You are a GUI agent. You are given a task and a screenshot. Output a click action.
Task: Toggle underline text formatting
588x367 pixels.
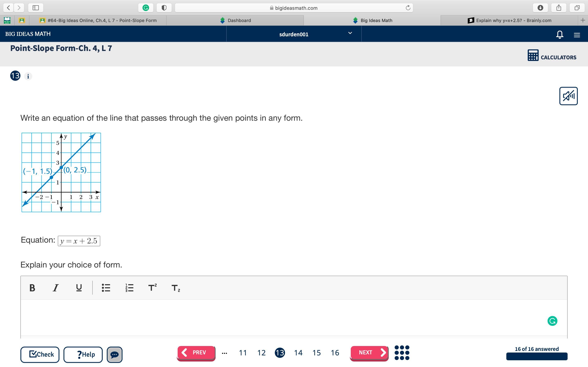click(79, 288)
